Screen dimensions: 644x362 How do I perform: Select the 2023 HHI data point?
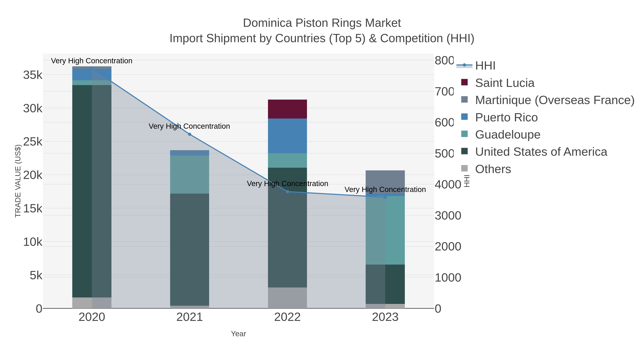385,197
